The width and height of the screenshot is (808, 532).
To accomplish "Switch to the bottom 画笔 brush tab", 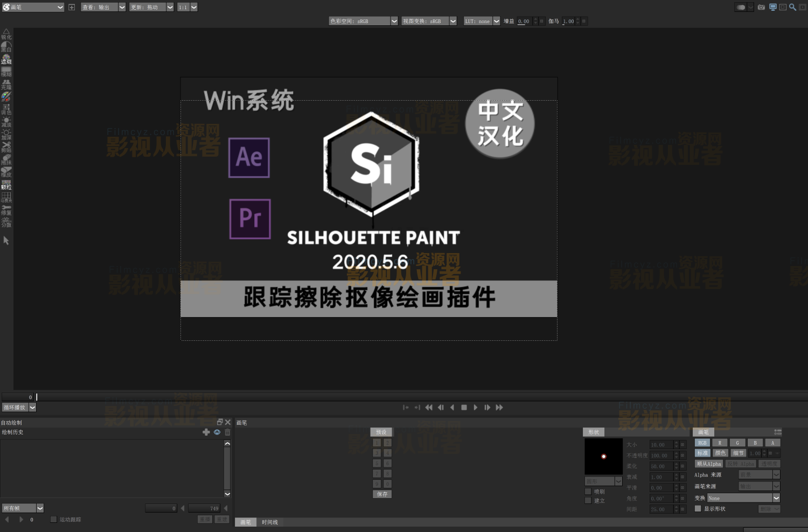I will coord(246,522).
